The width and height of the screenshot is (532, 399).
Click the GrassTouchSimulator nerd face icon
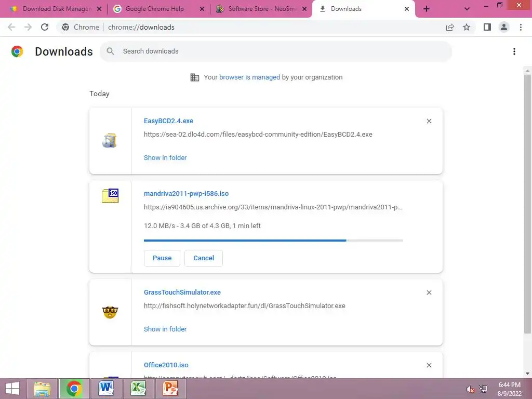(110, 312)
